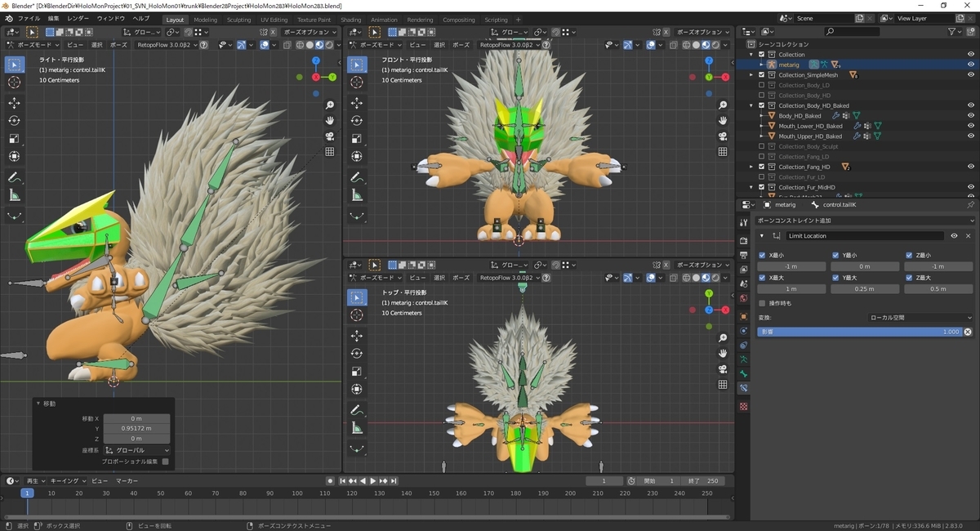Click the zoom magnifier in the left viewport
The width and height of the screenshot is (980, 531).
point(330,105)
